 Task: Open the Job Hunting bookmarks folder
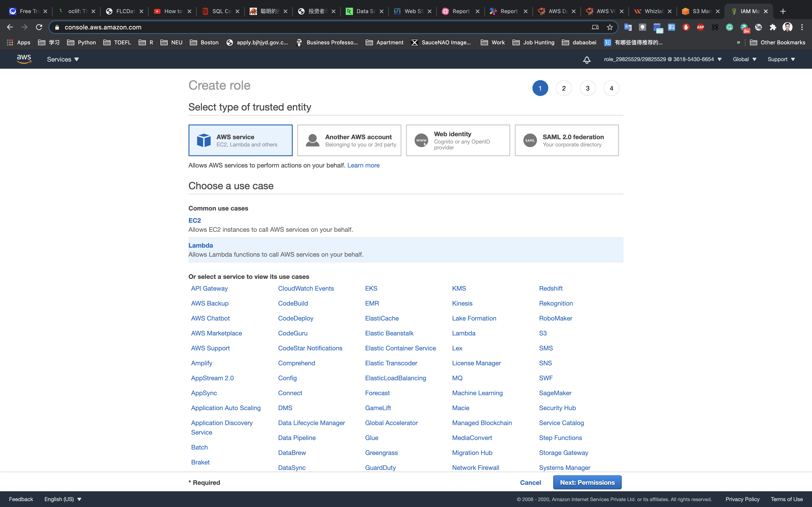[x=534, y=42]
